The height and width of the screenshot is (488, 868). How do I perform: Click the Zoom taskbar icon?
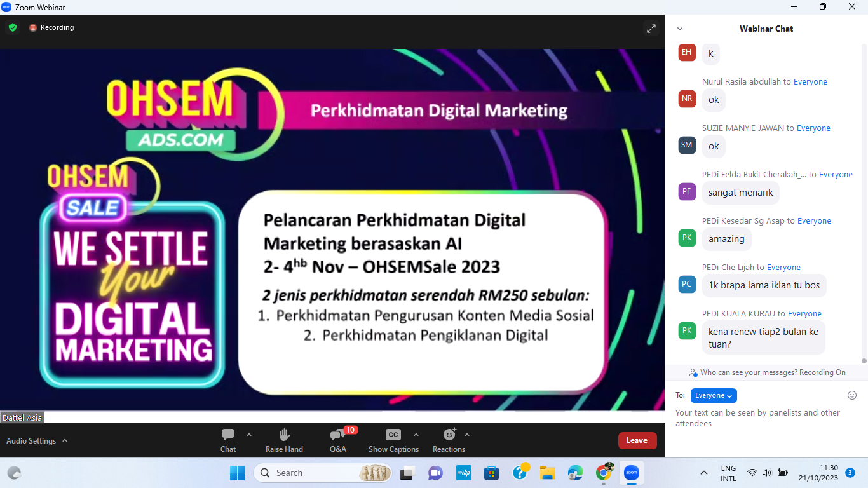631,473
